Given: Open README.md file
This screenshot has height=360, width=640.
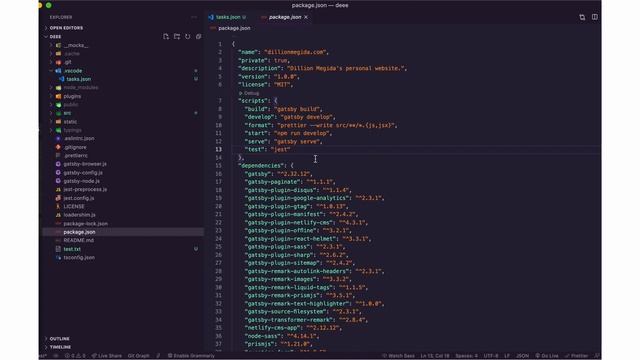Looking at the screenshot, I should tap(78, 240).
